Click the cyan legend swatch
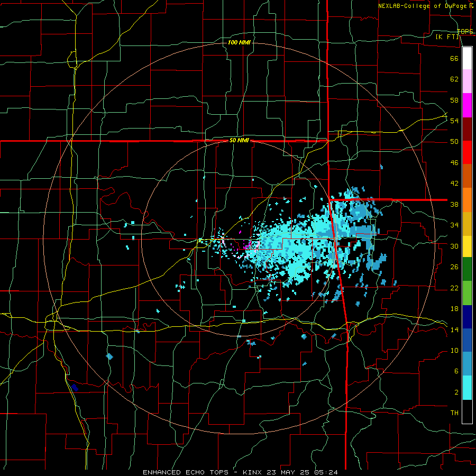The image size is (476, 476). (467, 388)
